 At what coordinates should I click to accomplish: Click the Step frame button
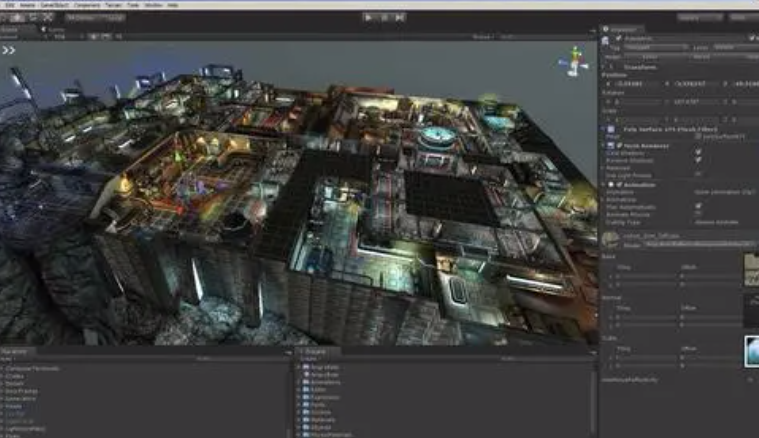400,17
